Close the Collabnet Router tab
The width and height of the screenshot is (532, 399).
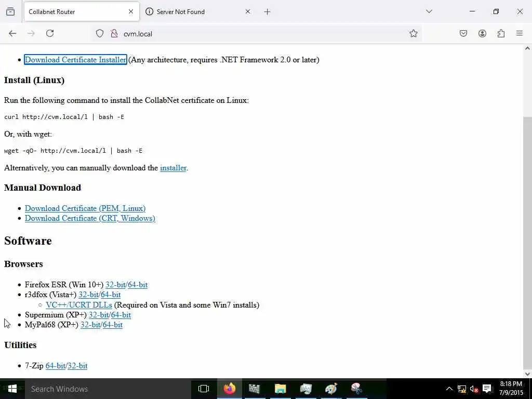[131, 11]
